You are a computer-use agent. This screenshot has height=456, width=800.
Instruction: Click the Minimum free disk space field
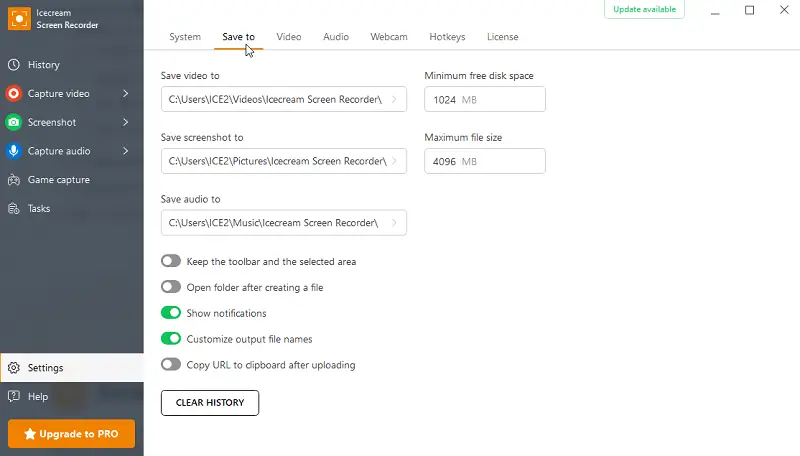485,99
